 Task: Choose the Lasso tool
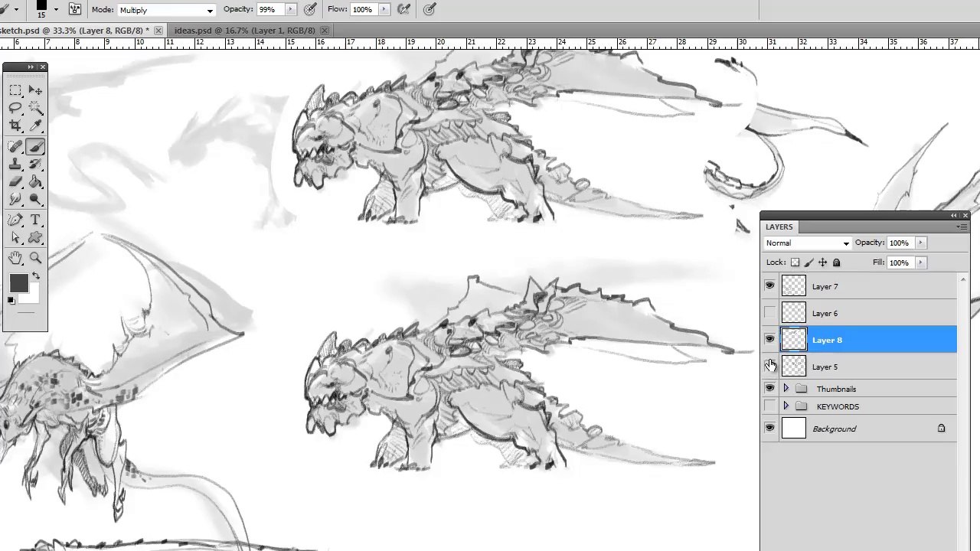click(15, 109)
